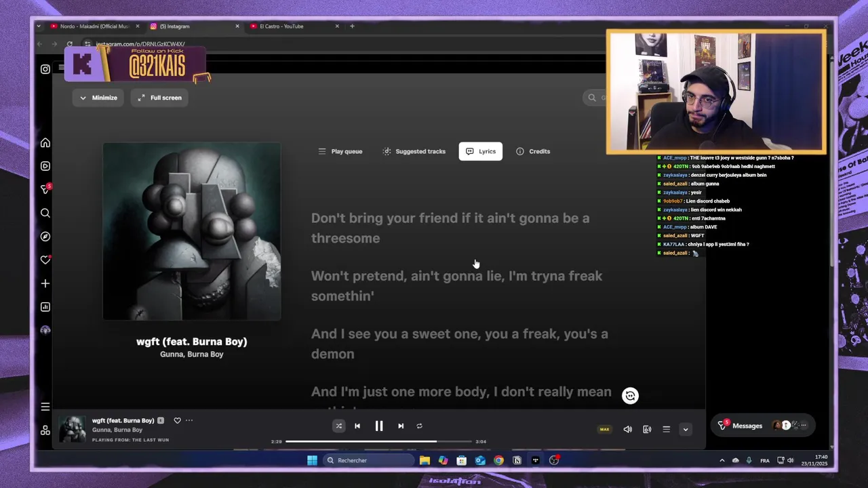The width and height of the screenshot is (868, 488).
Task: Click the volume speaker icon
Action: click(628, 429)
